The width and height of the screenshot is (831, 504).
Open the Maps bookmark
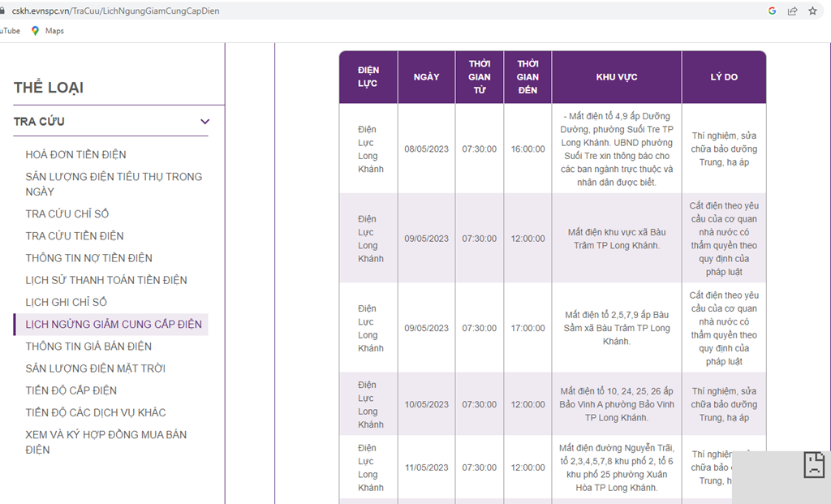pyautogui.click(x=47, y=31)
